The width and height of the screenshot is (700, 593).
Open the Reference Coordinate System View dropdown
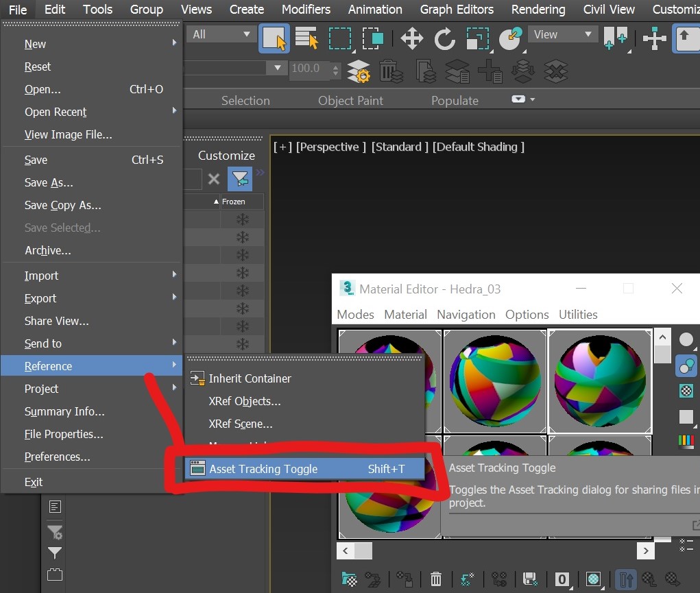562,34
